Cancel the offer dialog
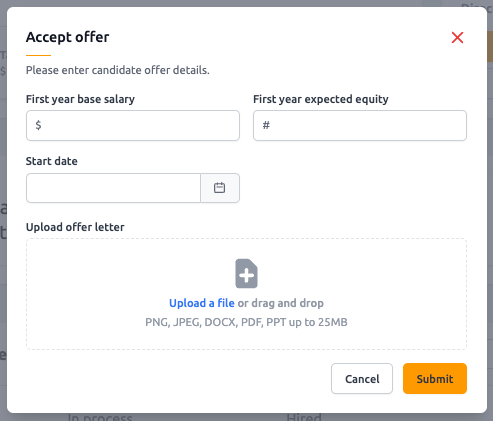The image size is (493, 421). pos(362,379)
